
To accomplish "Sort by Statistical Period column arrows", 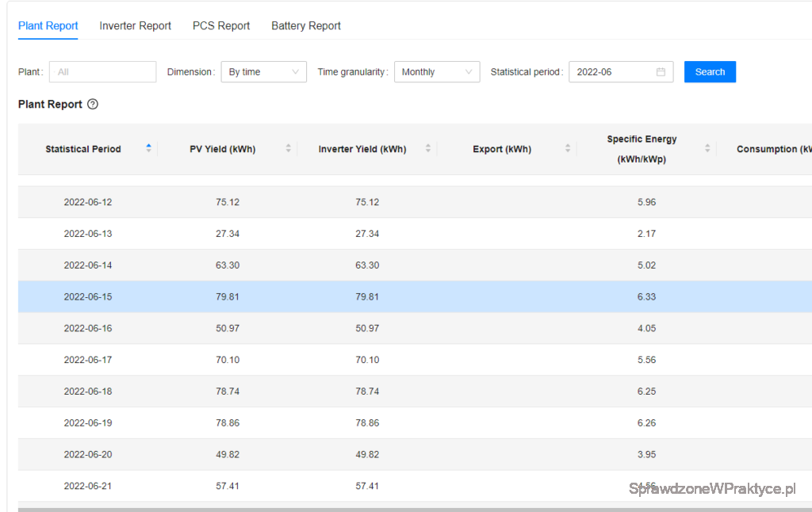I will click(148, 149).
